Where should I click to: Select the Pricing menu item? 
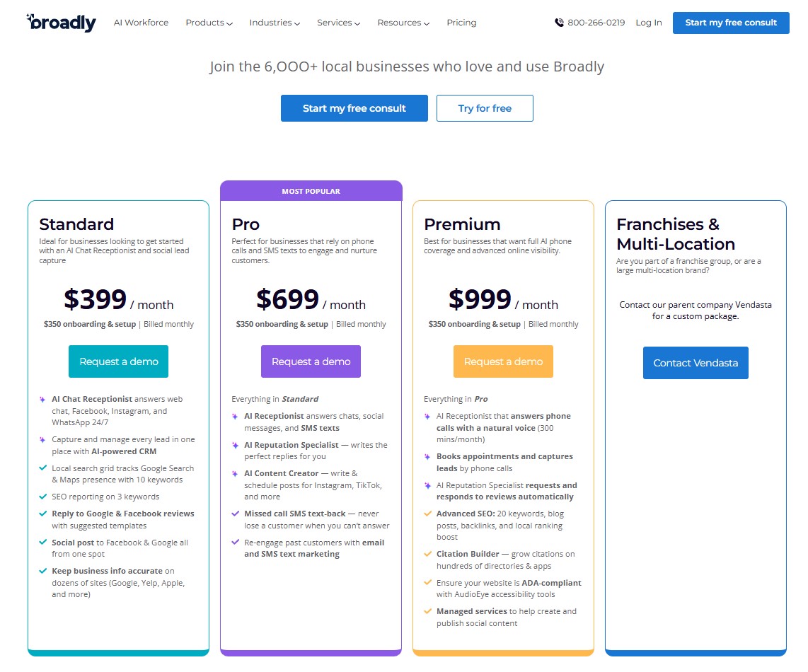(x=461, y=23)
